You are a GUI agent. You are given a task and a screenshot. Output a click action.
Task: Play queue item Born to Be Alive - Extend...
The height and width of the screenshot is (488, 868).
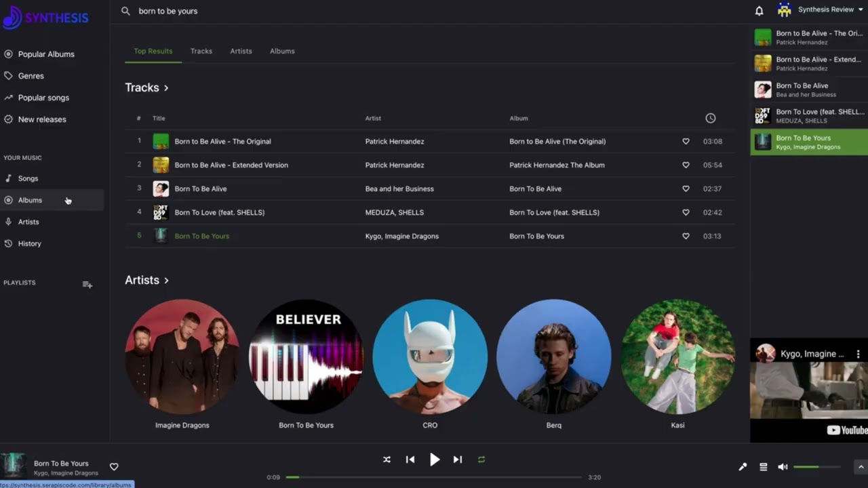809,63
